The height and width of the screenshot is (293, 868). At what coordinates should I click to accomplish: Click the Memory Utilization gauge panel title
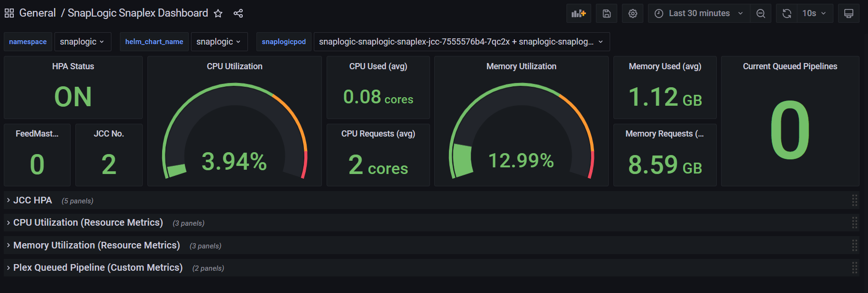pos(521,66)
